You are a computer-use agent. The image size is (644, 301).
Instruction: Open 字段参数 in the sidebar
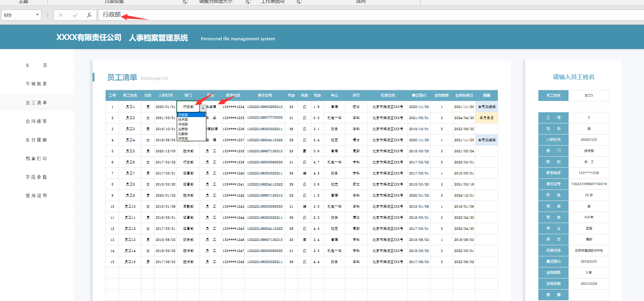[36, 177]
